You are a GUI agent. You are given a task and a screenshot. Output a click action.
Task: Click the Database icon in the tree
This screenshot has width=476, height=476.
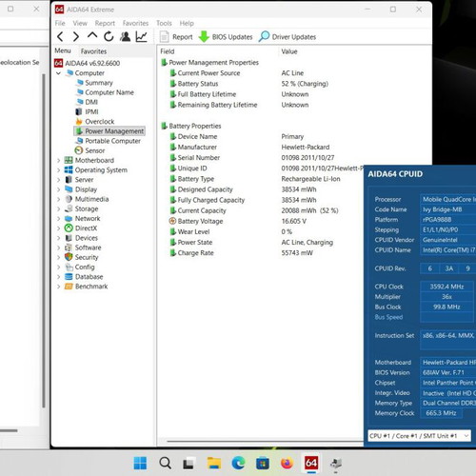(x=69, y=277)
